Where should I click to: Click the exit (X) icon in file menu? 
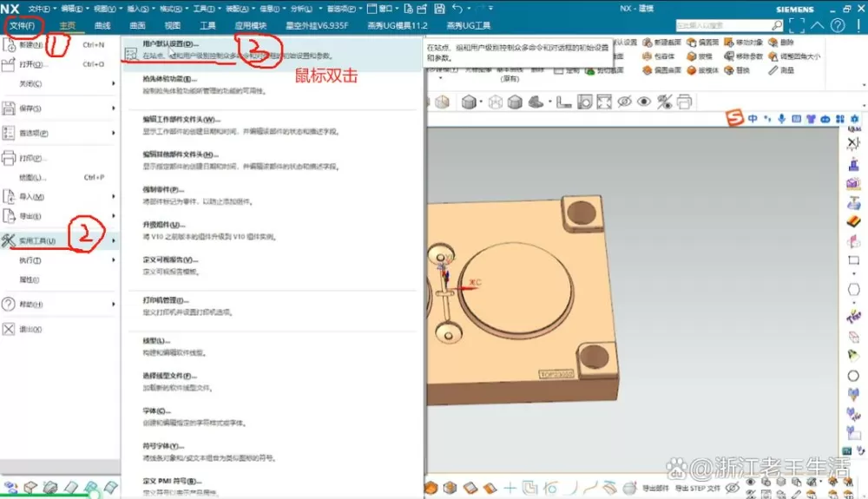tap(9, 329)
